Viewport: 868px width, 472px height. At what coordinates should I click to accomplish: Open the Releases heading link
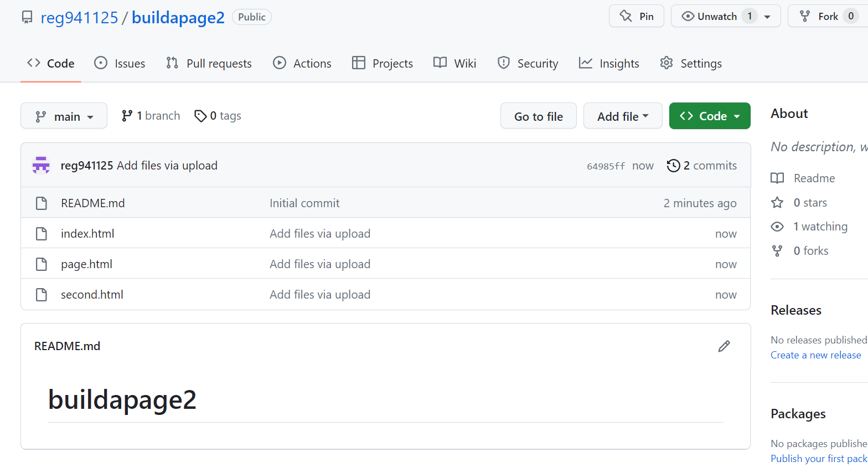(x=796, y=310)
